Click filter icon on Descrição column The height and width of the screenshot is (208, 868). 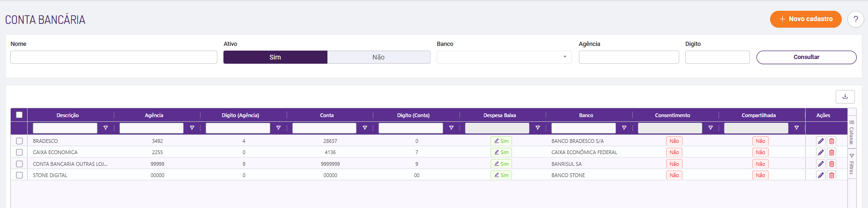point(105,128)
